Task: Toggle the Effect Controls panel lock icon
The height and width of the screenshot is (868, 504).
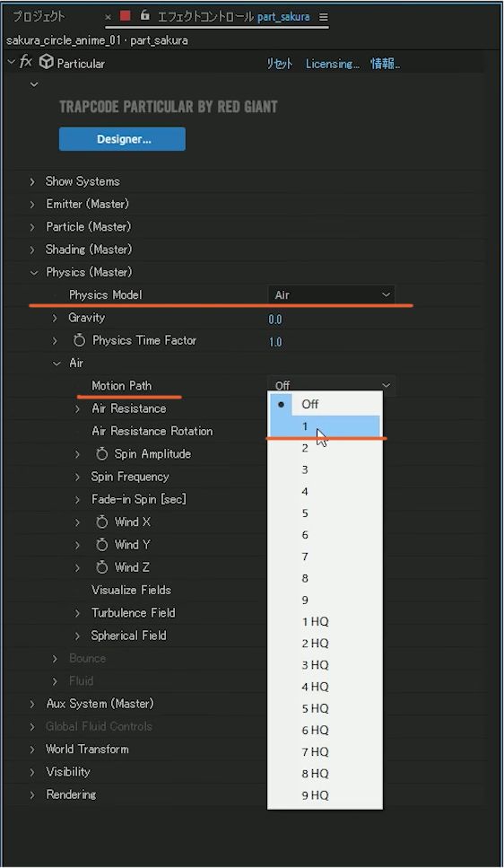Action: pos(144,16)
